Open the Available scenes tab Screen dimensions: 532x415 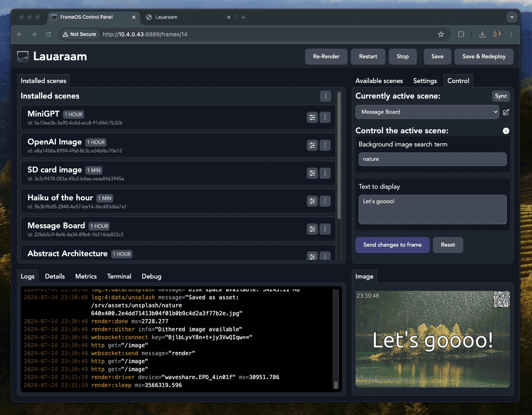coord(379,81)
